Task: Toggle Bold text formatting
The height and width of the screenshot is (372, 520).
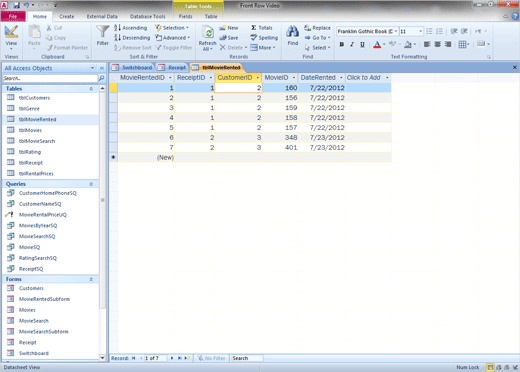Action: click(342, 44)
